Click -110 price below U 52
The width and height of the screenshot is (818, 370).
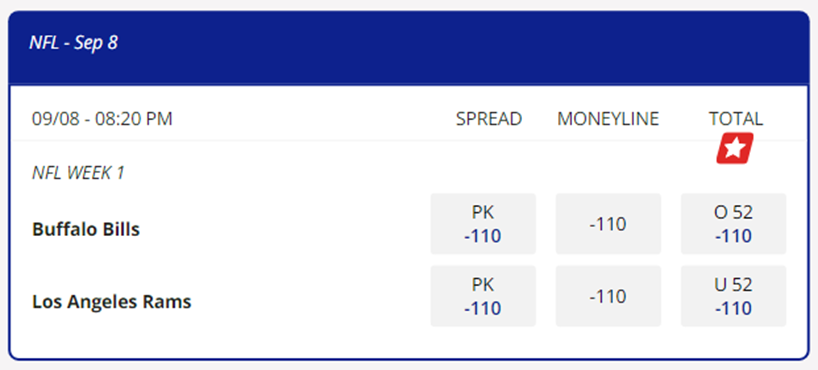pyautogui.click(x=733, y=308)
